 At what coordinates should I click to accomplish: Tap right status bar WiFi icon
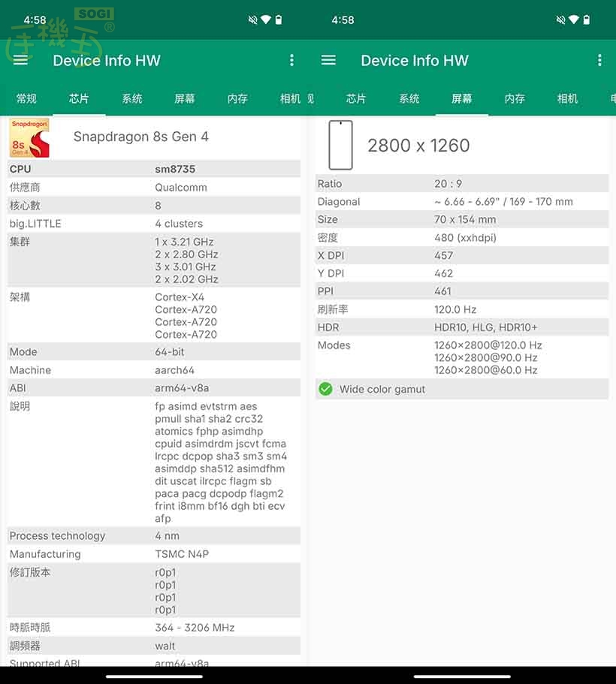574,20
